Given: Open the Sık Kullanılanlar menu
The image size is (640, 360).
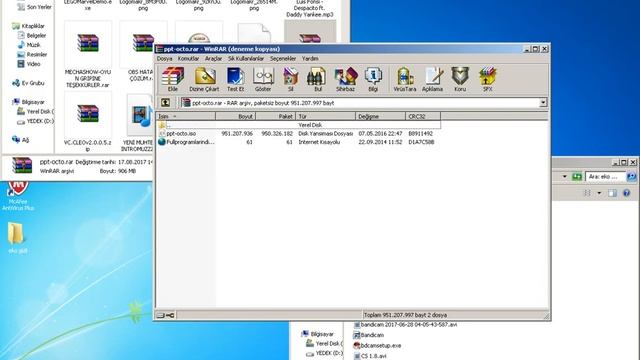Looking at the screenshot, I should coord(246,59).
